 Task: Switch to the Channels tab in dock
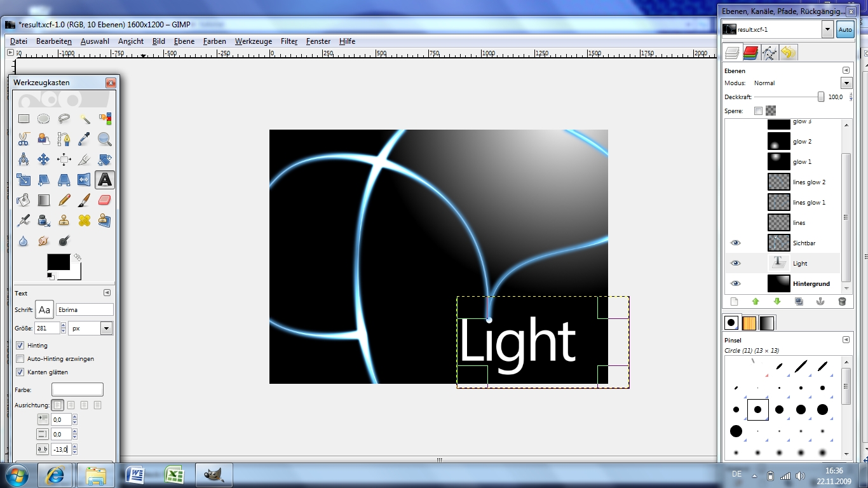(x=751, y=53)
